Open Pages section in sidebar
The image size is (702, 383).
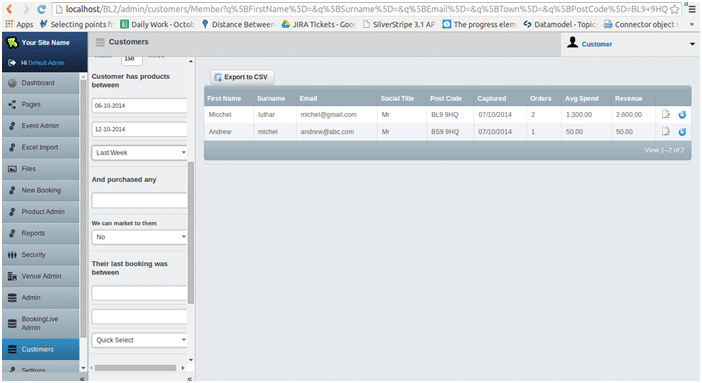(x=40, y=104)
